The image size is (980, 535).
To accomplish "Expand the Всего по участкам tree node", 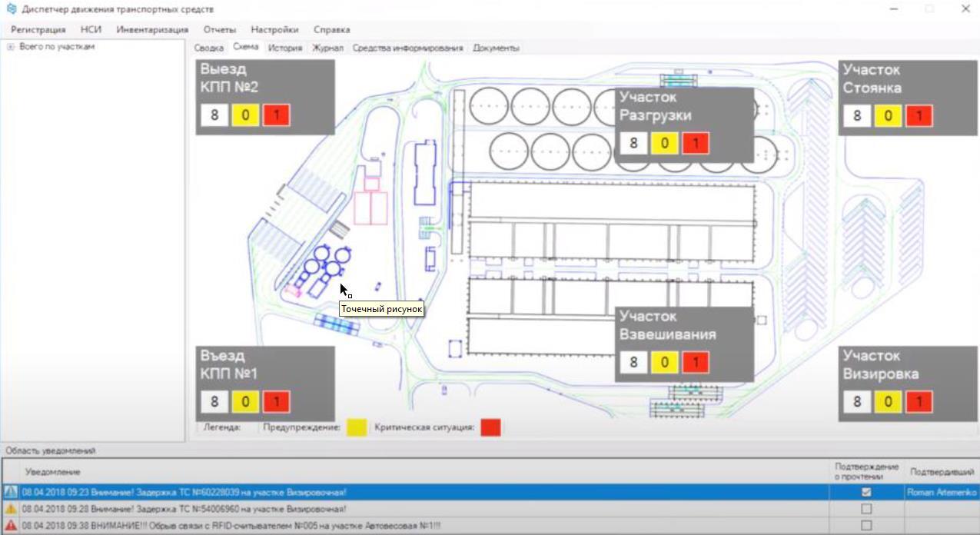I will 11,47.
